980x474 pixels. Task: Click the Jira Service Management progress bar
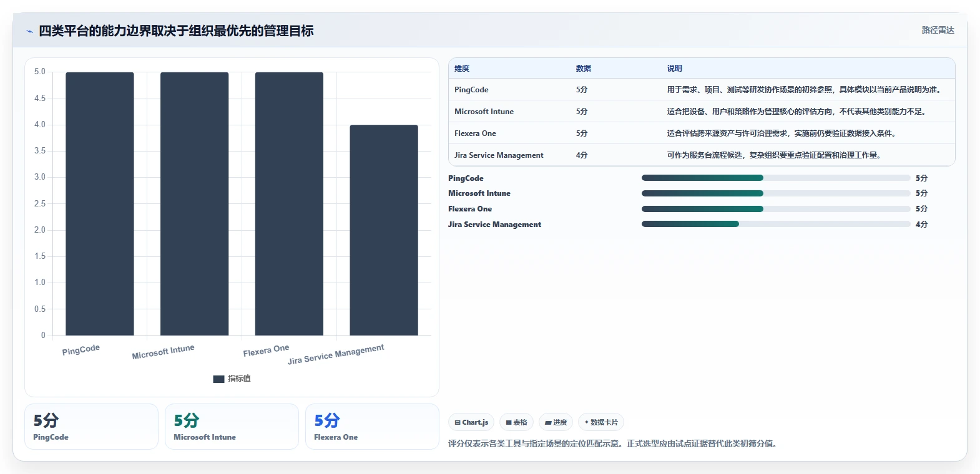[776, 224]
